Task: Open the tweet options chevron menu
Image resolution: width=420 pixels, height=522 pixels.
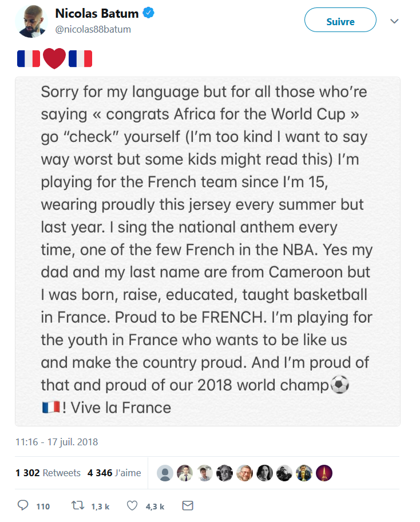Action: coord(394,21)
